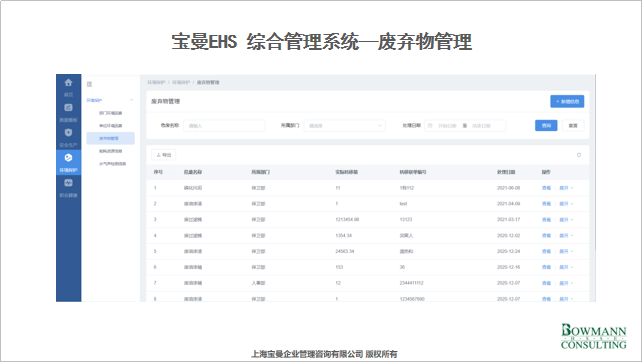The height and width of the screenshot is (363, 643).
Task: Click the 转移联单编号 column header
Action: click(413, 172)
